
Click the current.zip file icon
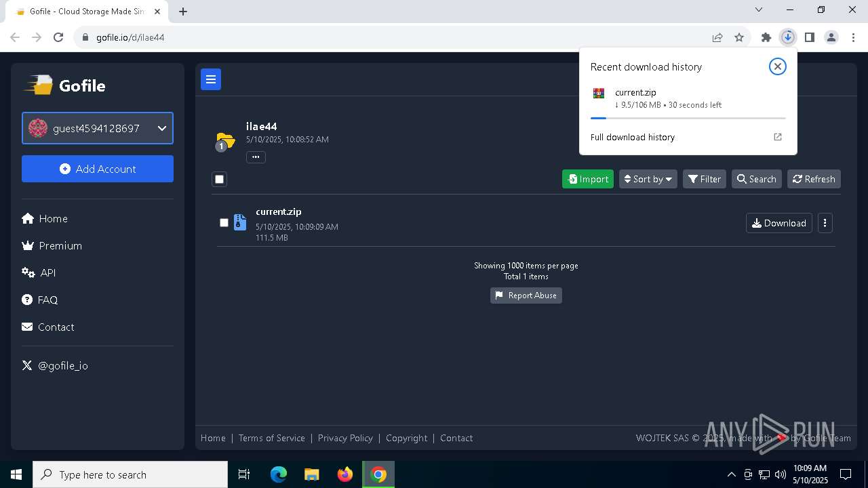click(240, 222)
